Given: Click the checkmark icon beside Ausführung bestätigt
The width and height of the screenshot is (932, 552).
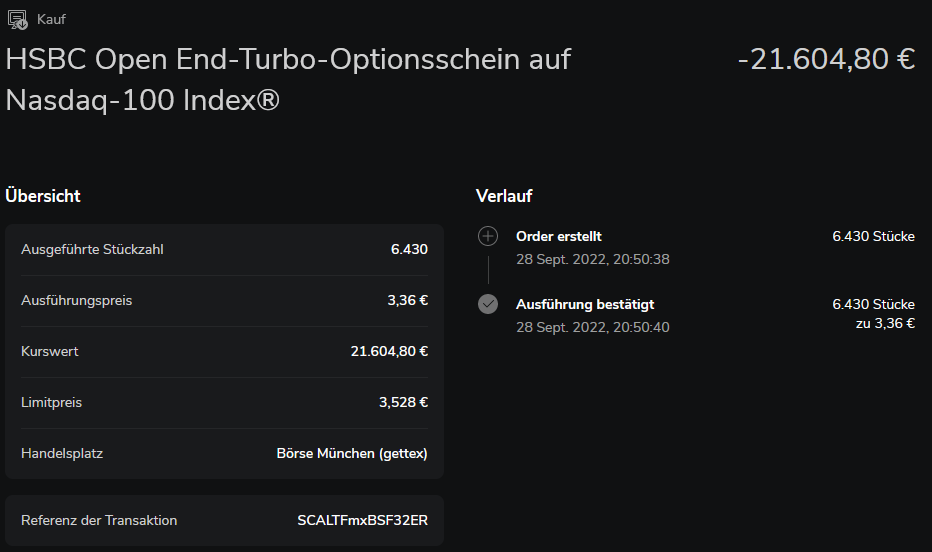Looking at the screenshot, I should (x=488, y=304).
